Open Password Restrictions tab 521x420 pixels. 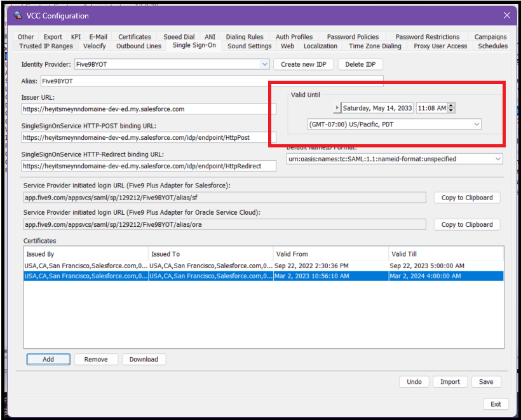pos(428,37)
